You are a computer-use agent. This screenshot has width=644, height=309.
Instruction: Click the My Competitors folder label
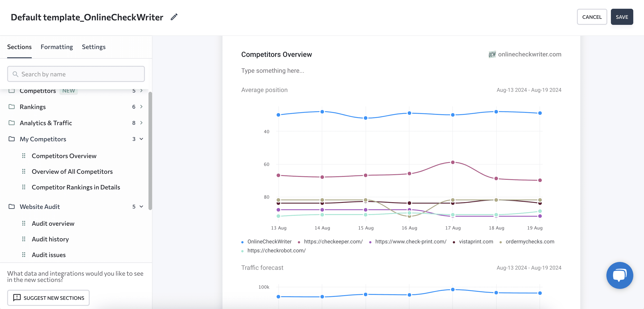coord(43,139)
